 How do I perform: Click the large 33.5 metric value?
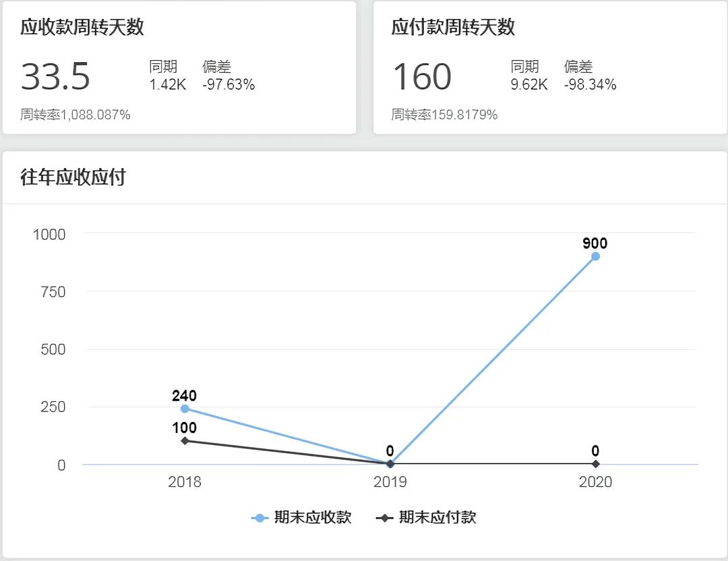55,77
